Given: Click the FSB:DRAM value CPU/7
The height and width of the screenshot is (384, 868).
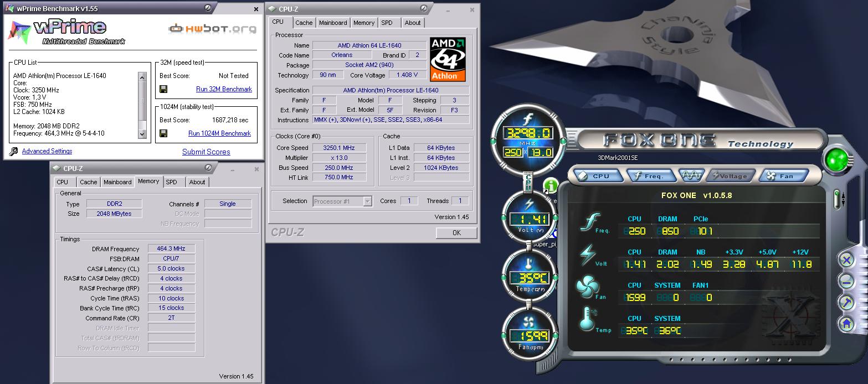Looking at the screenshot, I should point(171,259).
